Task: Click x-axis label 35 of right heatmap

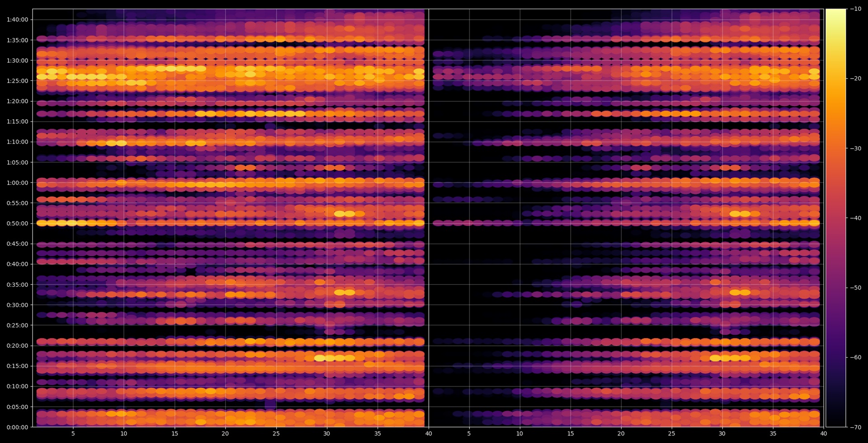Action: 773,434
